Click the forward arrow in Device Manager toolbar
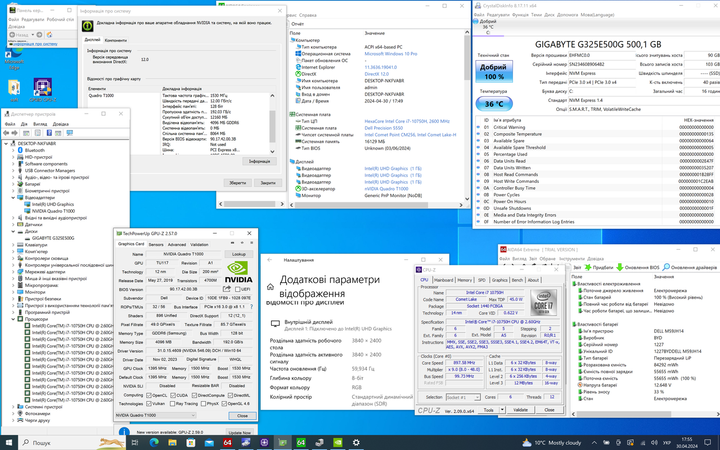The image size is (720, 450). (x=15, y=133)
